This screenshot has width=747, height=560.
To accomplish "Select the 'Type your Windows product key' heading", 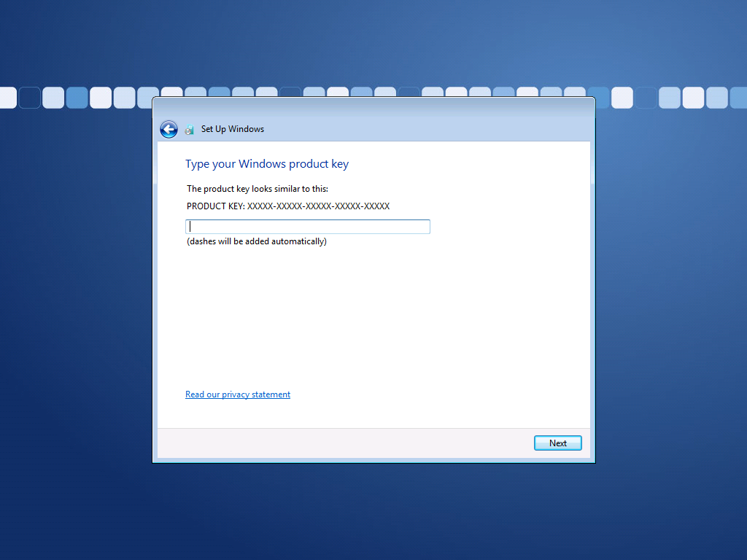I will click(x=267, y=164).
